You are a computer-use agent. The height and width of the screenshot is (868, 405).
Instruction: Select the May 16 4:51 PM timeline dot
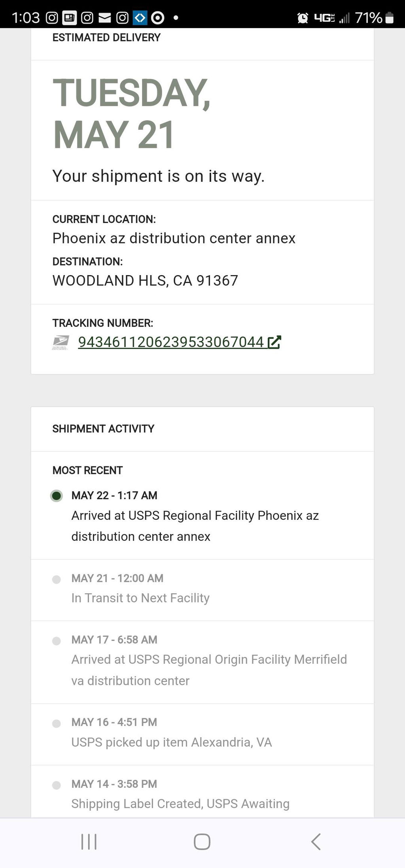(57, 723)
